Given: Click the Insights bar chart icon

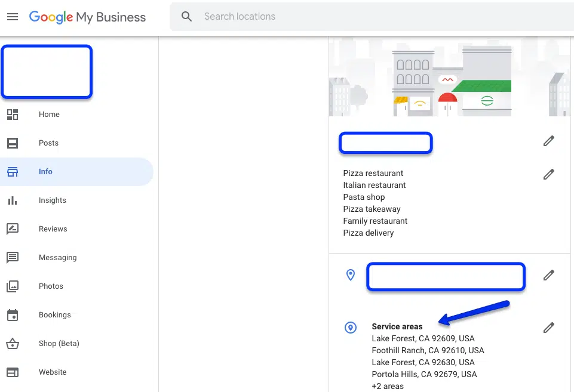Looking at the screenshot, I should pos(13,200).
